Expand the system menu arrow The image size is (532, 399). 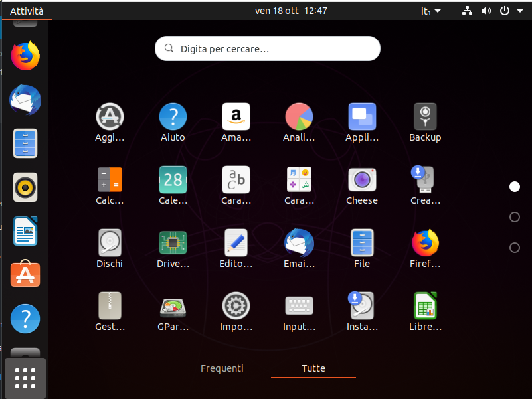point(520,11)
